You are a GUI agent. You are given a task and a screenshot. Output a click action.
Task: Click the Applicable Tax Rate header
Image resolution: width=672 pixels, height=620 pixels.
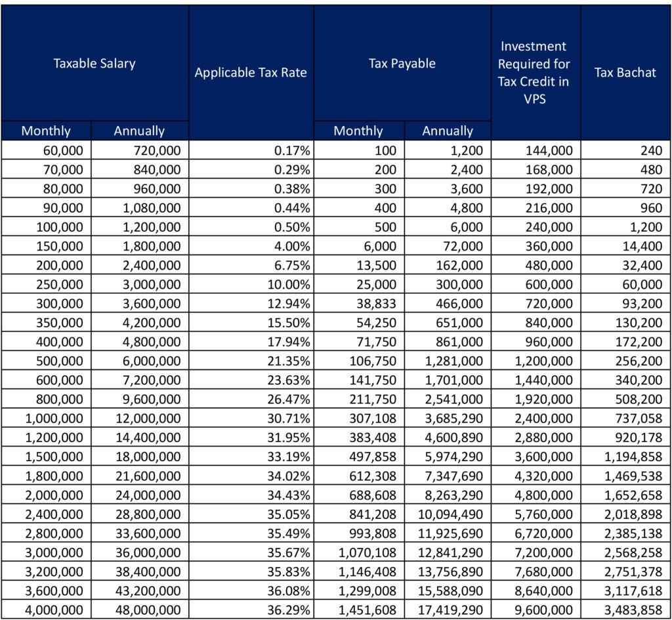tap(251, 73)
